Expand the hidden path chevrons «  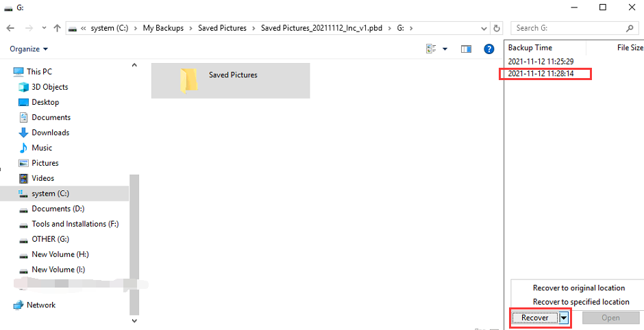(84, 28)
